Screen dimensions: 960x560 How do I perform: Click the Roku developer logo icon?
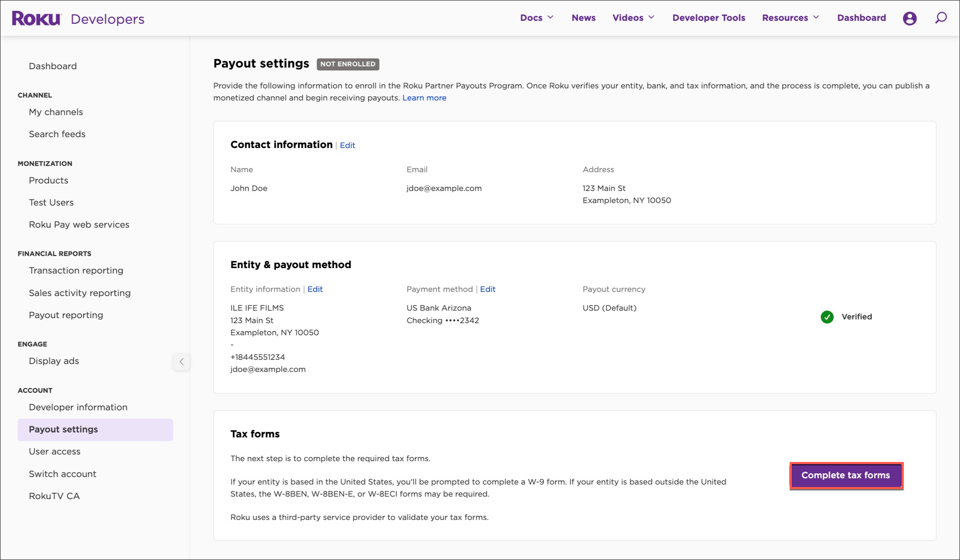(36, 18)
